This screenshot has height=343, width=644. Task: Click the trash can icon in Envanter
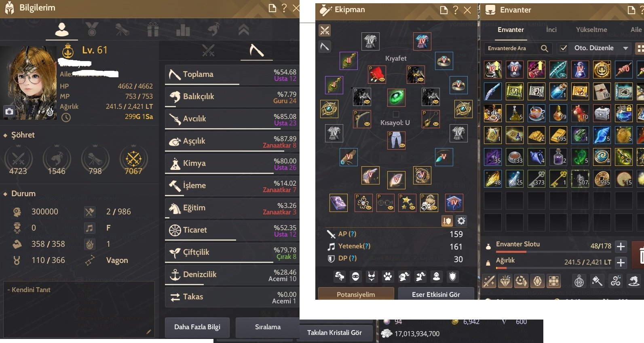click(640, 256)
